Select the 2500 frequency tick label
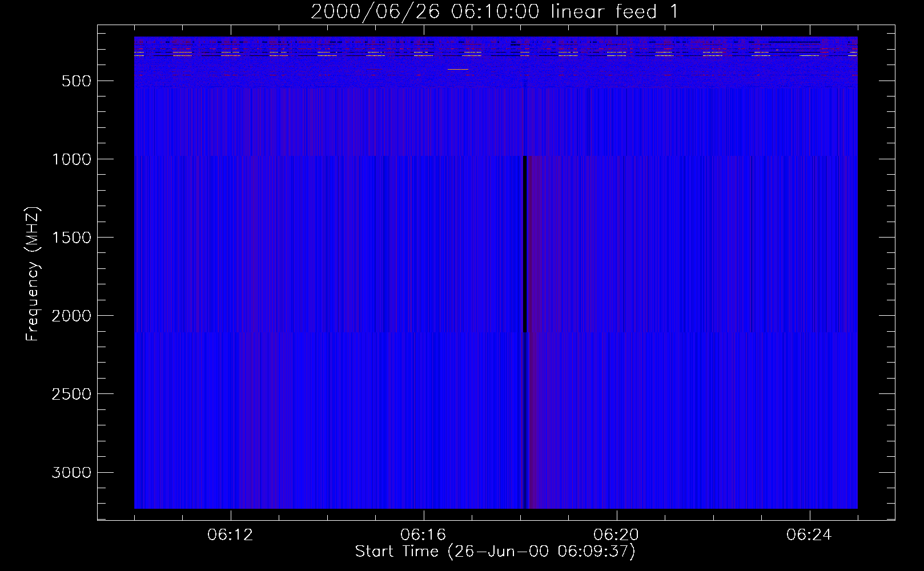Viewport: 924px width, 571px height. click(x=71, y=394)
